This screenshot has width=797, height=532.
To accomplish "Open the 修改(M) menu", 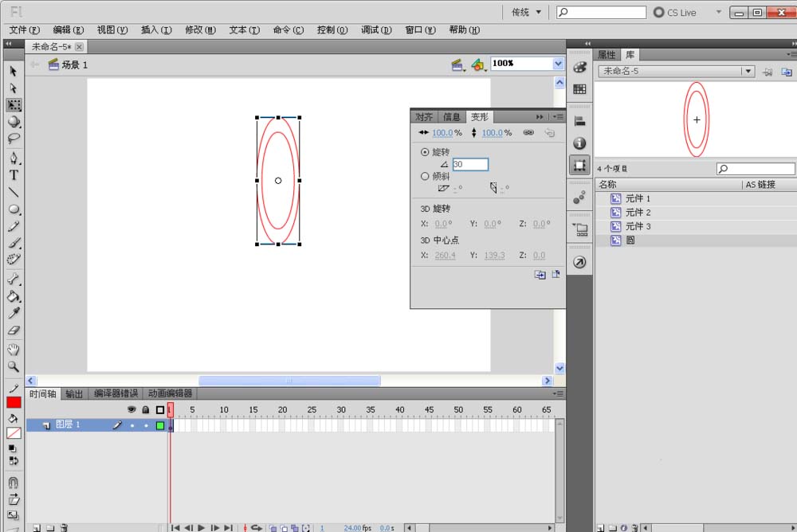I will 200,30.
